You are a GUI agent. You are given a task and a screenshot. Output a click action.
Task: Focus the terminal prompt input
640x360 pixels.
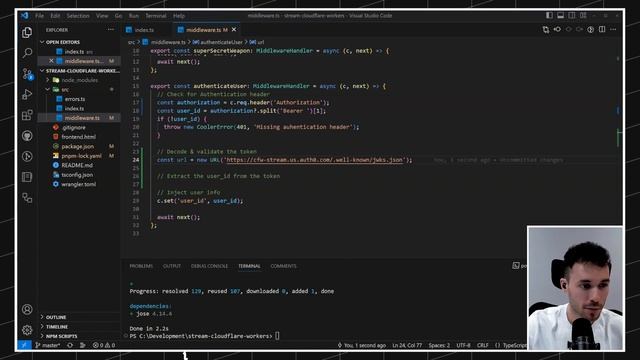277,336
